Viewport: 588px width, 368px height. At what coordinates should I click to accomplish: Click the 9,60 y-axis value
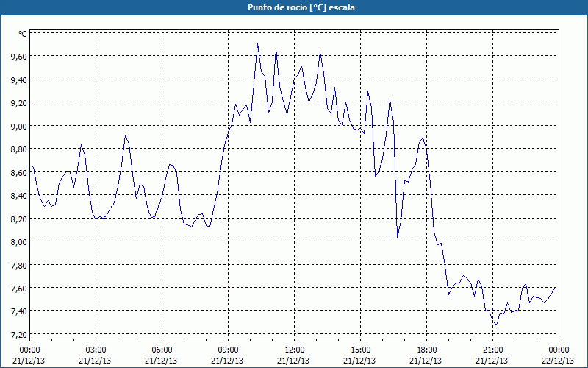point(19,57)
